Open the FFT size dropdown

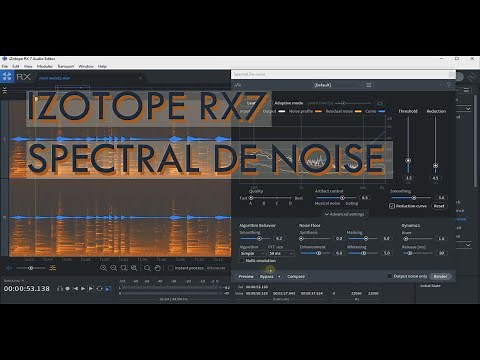[281, 253]
